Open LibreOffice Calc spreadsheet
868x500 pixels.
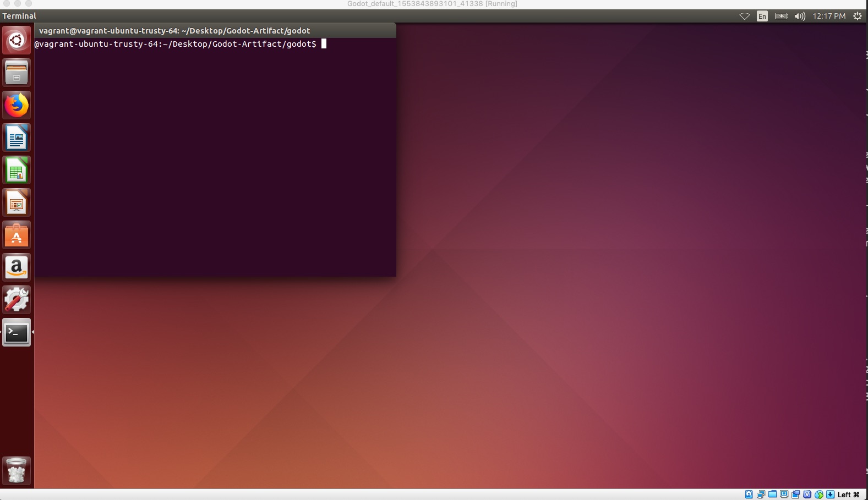pos(17,170)
